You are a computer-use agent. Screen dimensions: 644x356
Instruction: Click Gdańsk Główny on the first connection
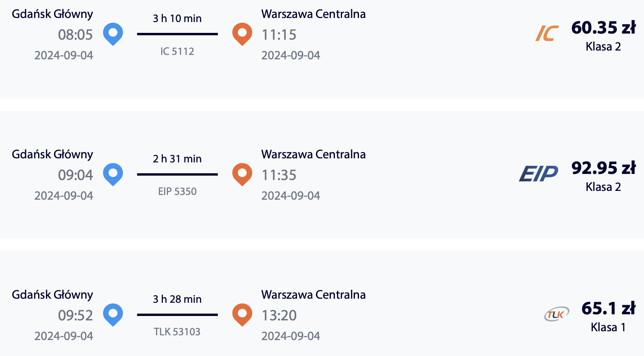(x=52, y=14)
